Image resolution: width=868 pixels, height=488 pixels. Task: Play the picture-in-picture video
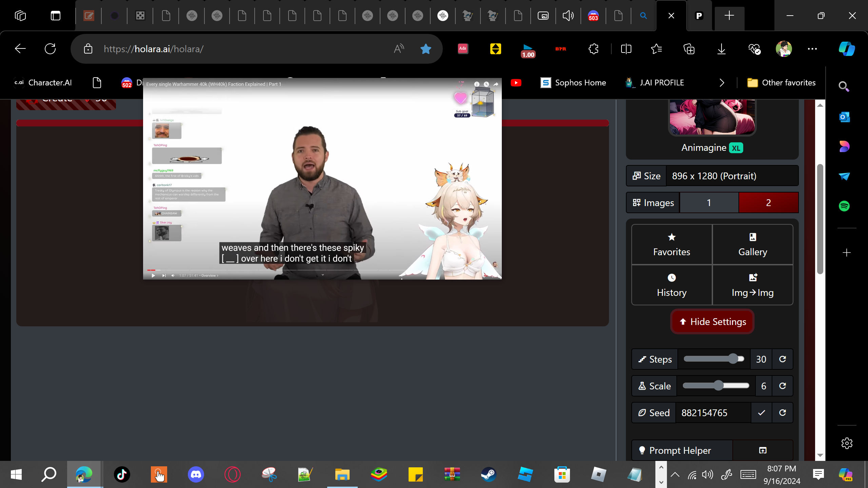click(153, 276)
